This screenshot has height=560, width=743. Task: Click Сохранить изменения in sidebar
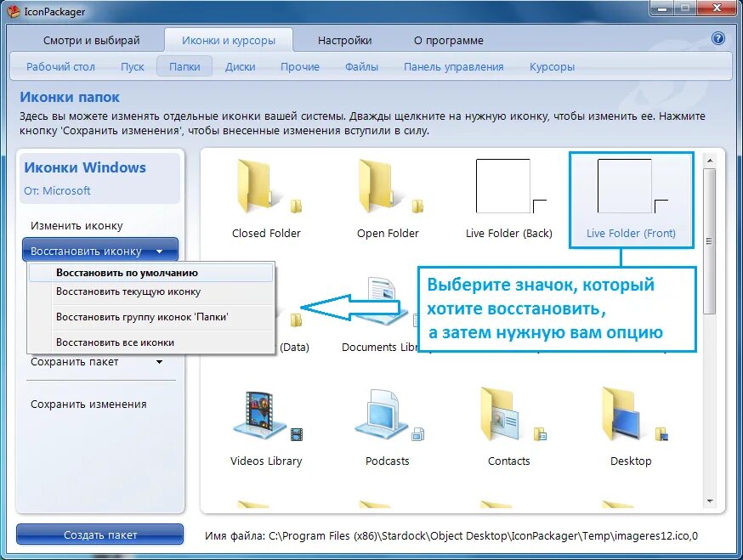pos(88,404)
